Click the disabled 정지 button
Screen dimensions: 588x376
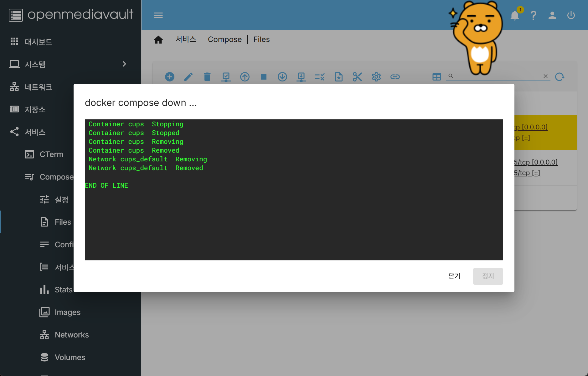pos(488,276)
